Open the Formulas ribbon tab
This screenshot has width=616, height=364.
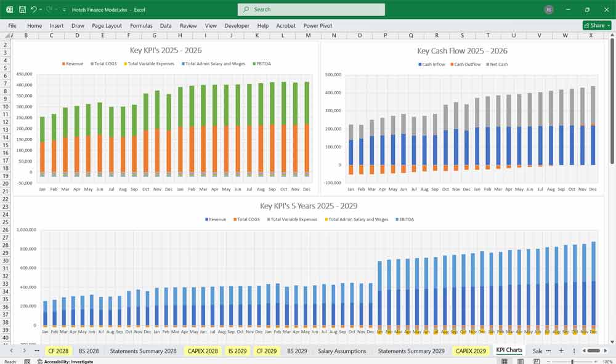141,26
